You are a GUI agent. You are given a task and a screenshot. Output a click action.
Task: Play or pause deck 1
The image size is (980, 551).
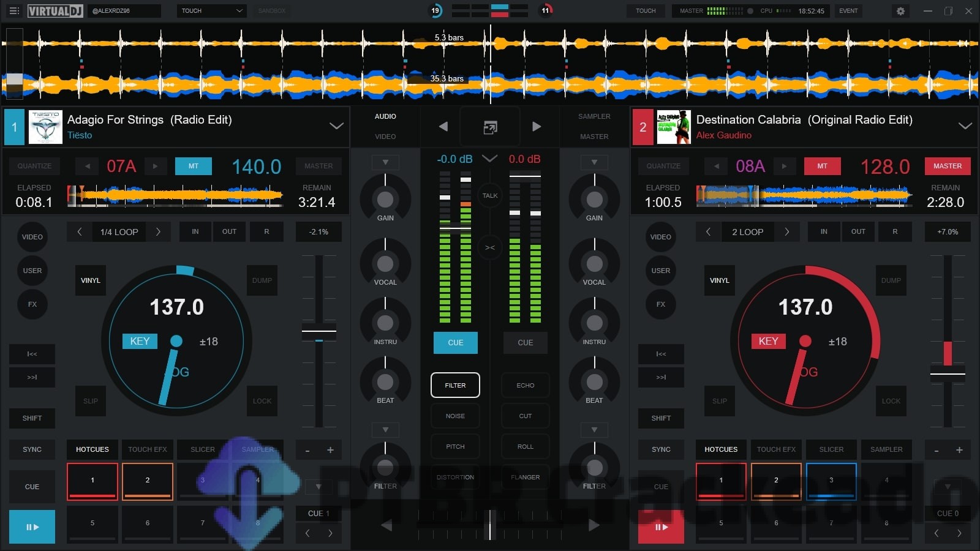(x=32, y=527)
